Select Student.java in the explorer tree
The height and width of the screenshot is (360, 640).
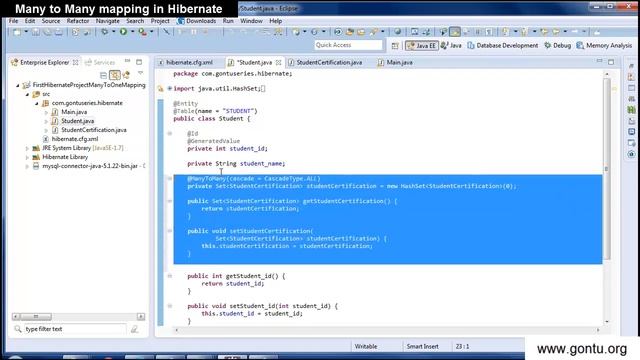[x=78, y=121]
